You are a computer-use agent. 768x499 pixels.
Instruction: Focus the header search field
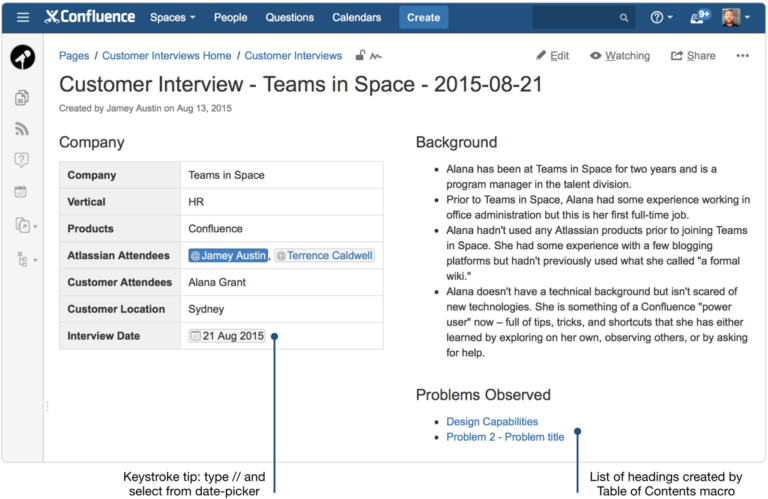583,18
